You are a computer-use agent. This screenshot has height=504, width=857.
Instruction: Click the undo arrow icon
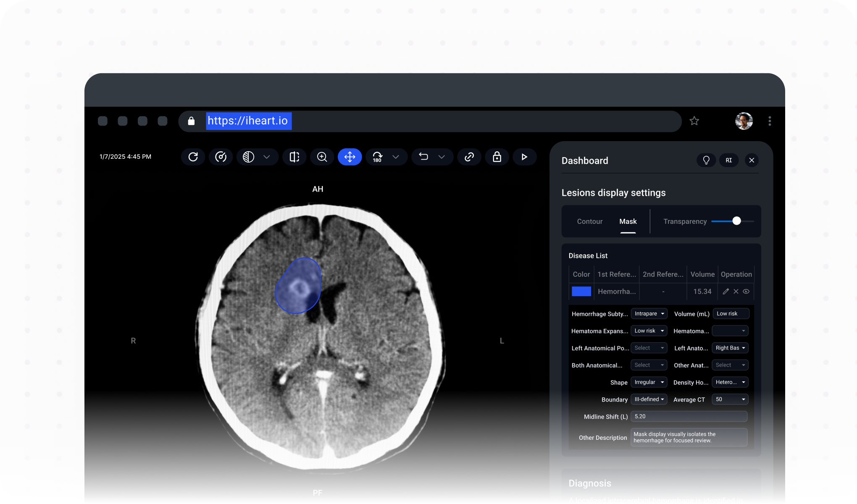[x=423, y=157]
